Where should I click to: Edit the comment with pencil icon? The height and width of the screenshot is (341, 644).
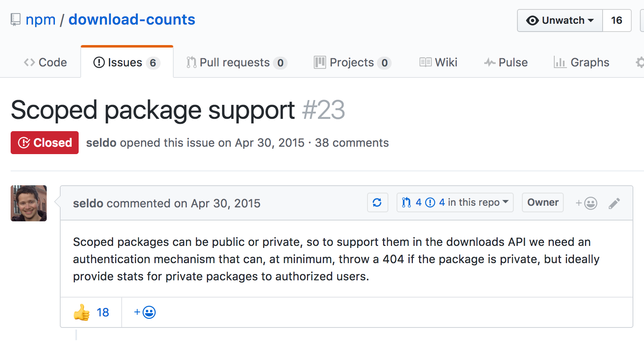[614, 203]
